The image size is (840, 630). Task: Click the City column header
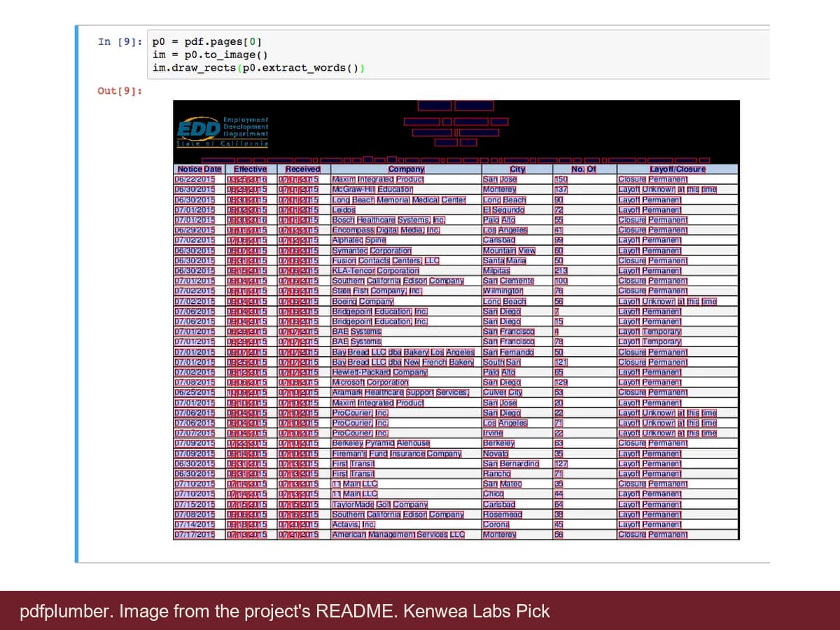(x=517, y=169)
